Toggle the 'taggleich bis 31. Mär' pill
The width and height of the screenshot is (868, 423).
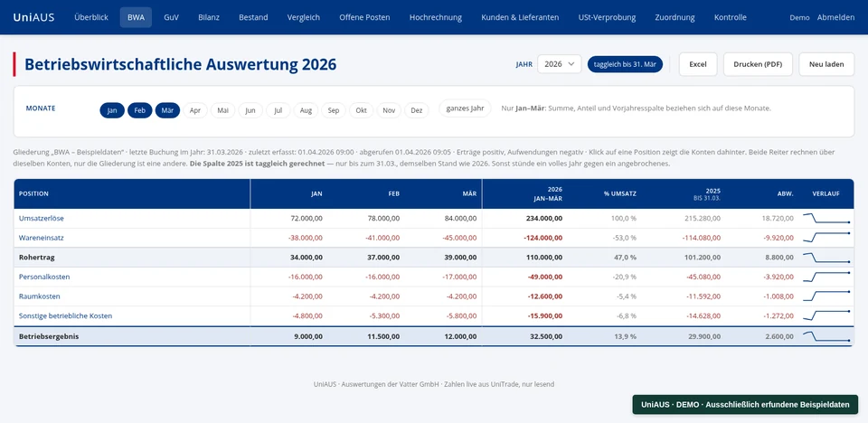(x=625, y=64)
